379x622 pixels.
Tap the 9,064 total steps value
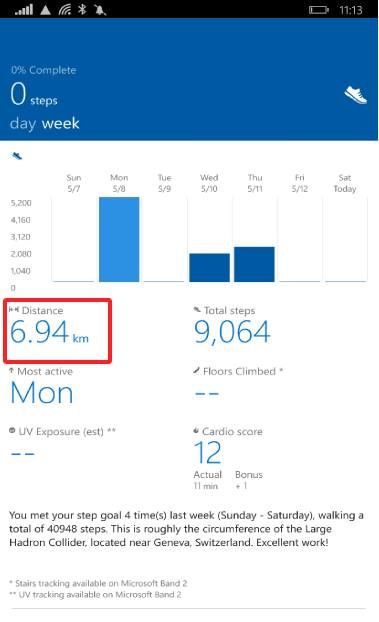pyautogui.click(x=232, y=332)
